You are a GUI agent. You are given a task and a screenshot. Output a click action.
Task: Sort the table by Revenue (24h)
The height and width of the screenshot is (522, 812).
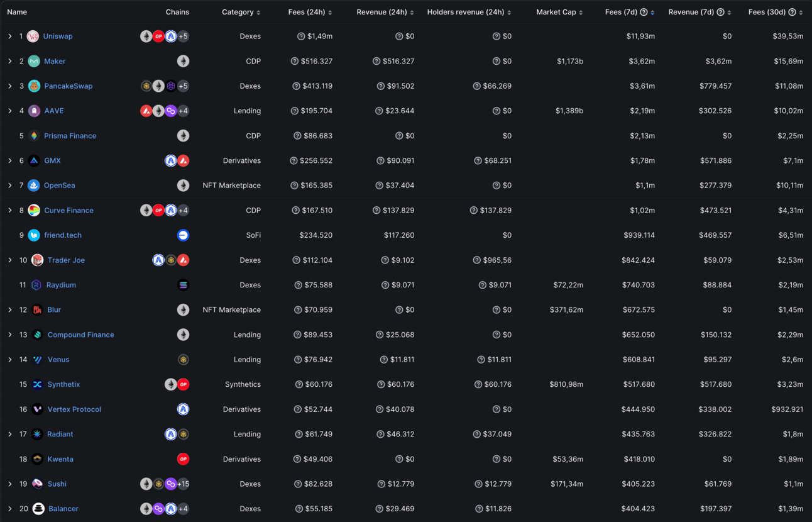tap(385, 12)
